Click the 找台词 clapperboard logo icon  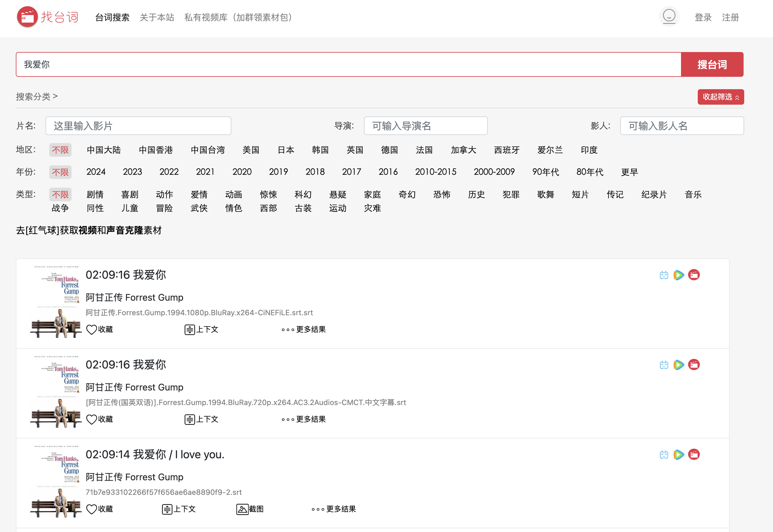tap(27, 17)
